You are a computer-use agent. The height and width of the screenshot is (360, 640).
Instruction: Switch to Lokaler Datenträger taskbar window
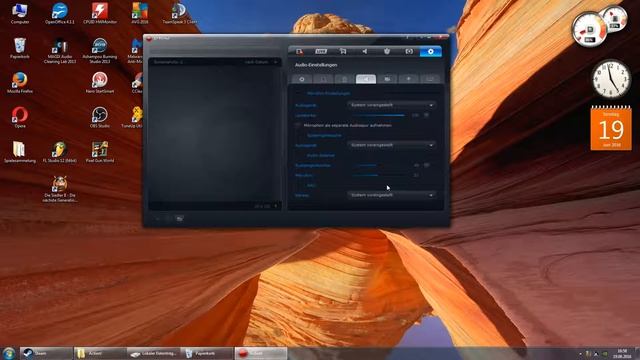point(153,353)
